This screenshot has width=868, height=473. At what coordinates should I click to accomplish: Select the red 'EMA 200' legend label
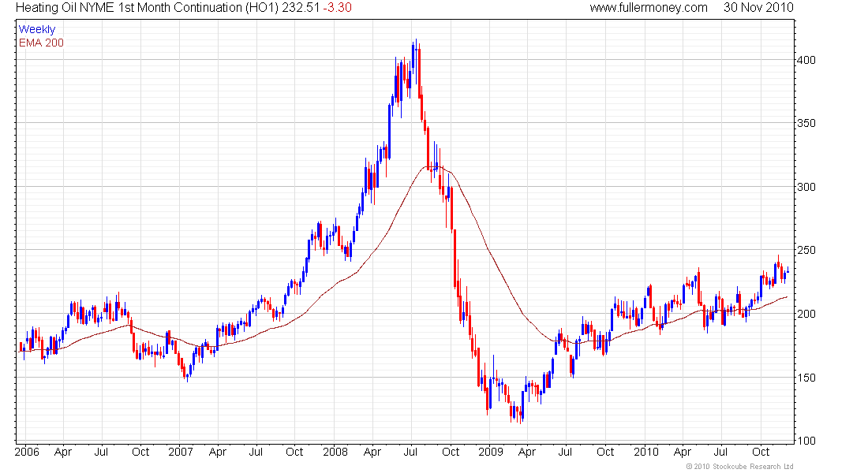coord(41,43)
